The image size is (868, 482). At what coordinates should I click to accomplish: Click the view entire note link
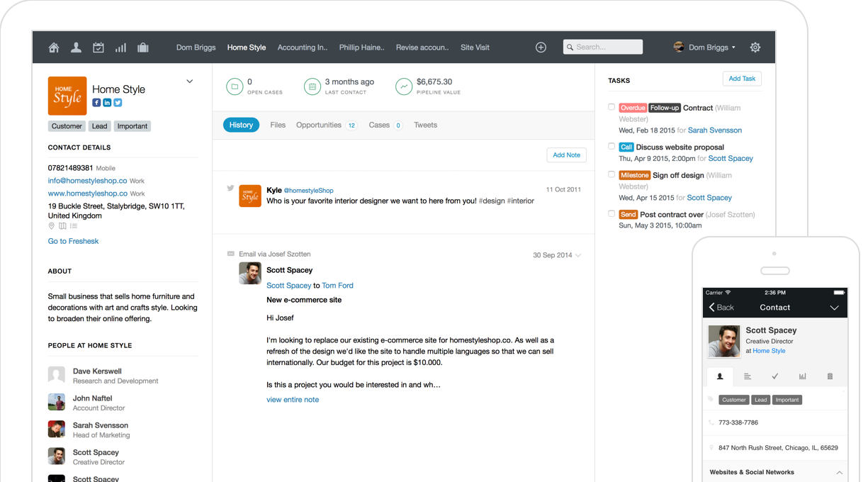pos(293,400)
